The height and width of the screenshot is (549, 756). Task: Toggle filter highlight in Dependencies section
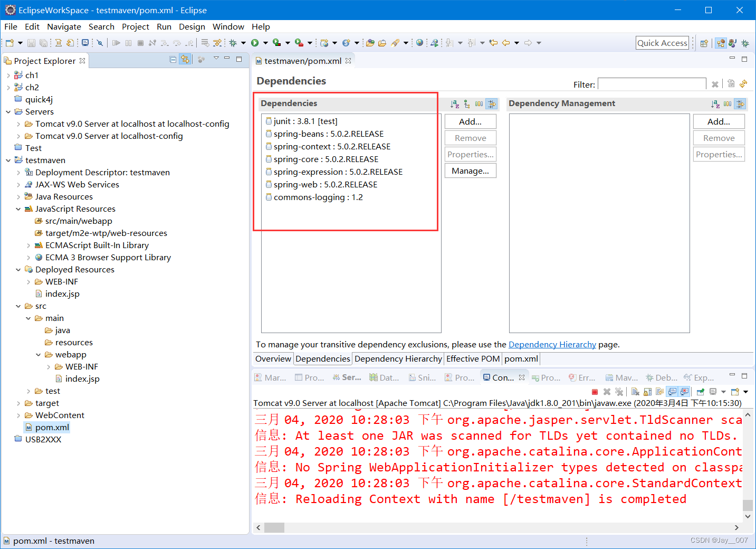click(x=492, y=104)
